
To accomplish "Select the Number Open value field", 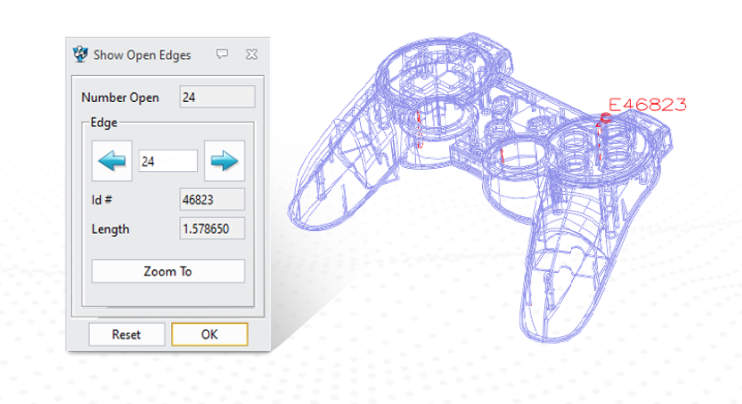I will coord(217,97).
